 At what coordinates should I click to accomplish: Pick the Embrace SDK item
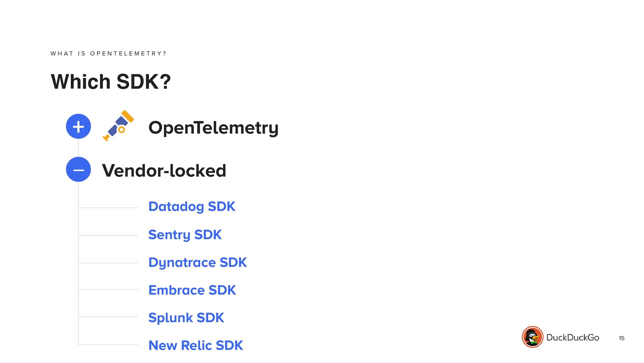point(192,290)
